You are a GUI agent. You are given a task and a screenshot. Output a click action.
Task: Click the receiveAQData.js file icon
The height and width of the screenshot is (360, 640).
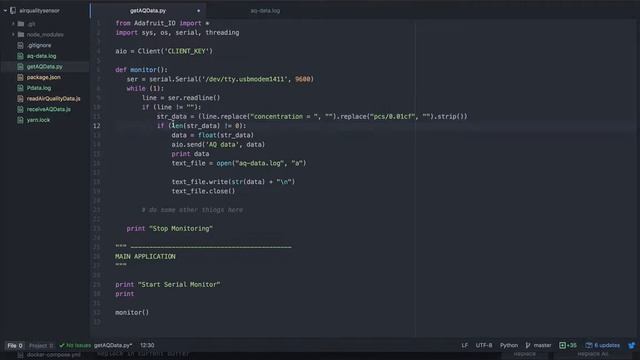tap(20, 109)
